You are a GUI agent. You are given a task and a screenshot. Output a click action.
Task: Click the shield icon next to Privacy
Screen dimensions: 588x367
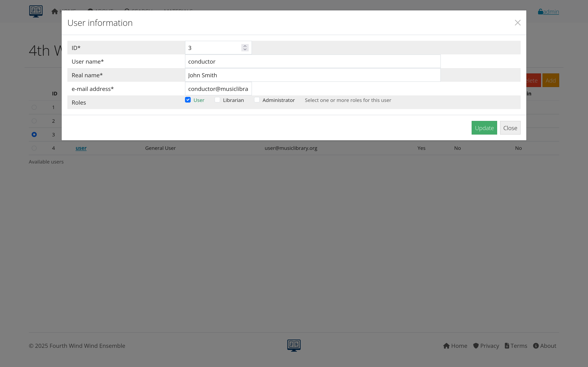pos(476,346)
